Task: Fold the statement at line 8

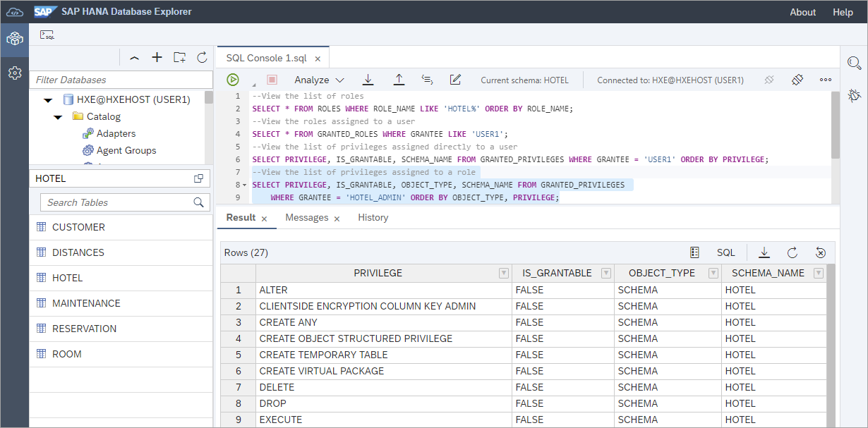Action: pyautogui.click(x=244, y=185)
